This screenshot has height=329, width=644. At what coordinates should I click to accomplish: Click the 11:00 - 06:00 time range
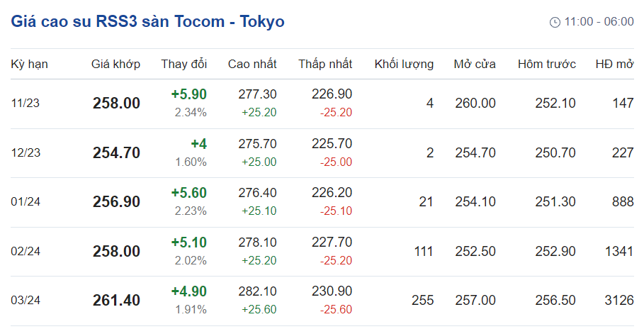point(599,22)
